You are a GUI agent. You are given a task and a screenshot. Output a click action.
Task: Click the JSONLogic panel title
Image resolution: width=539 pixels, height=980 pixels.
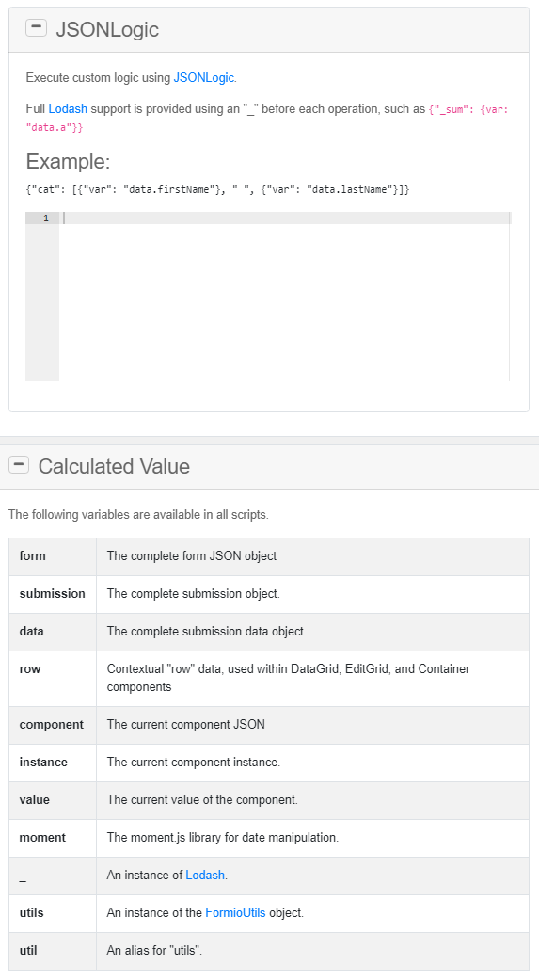point(107,29)
